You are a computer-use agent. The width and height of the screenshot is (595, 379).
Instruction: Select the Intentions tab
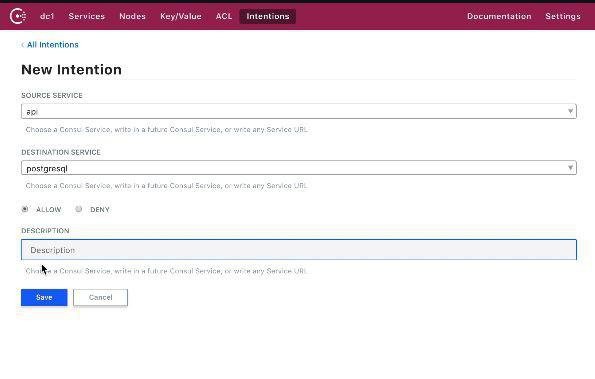pos(268,16)
